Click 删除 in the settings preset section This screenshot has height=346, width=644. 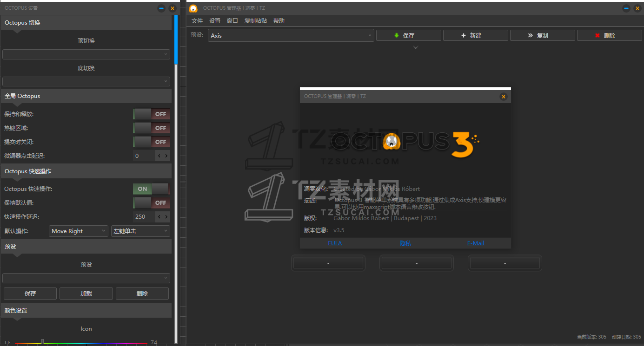[x=142, y=294]
